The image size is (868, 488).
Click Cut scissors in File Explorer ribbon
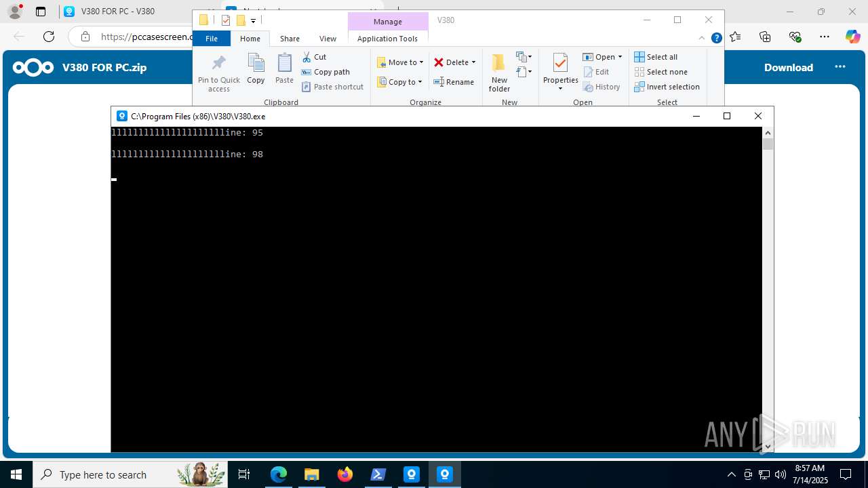pos(307,57)
